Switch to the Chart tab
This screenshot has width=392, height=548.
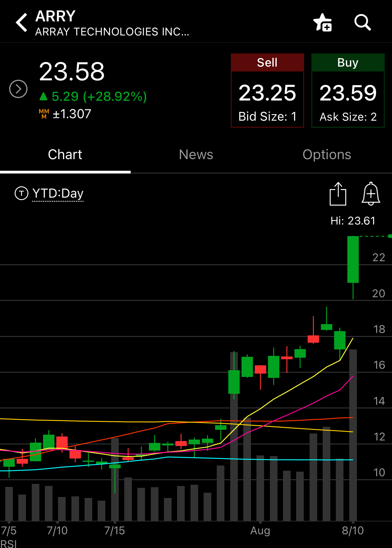tap(65, 155)
